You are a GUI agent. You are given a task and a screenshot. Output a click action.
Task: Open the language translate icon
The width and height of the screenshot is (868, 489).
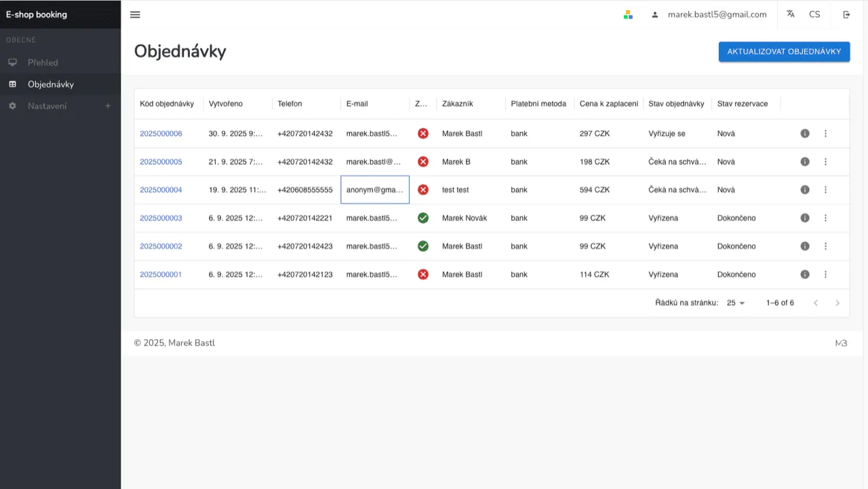click(x=790, y=14)
